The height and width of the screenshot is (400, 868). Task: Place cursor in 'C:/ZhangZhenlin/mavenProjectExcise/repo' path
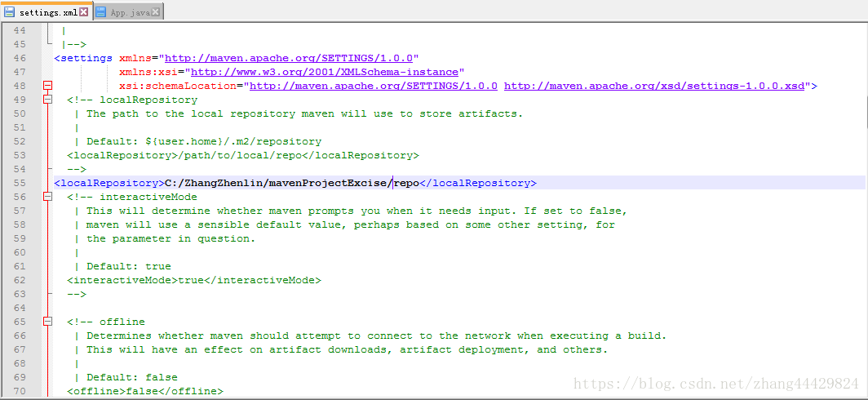[292, 183]
